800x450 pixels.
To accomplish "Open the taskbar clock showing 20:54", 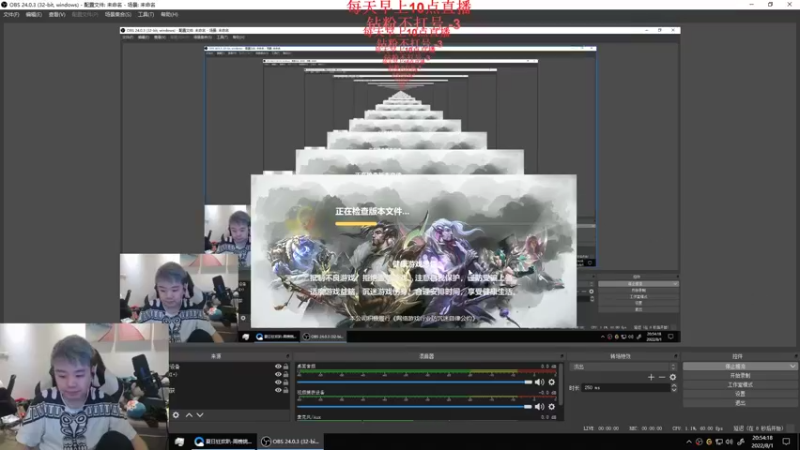I will click(x=762, y=442).
